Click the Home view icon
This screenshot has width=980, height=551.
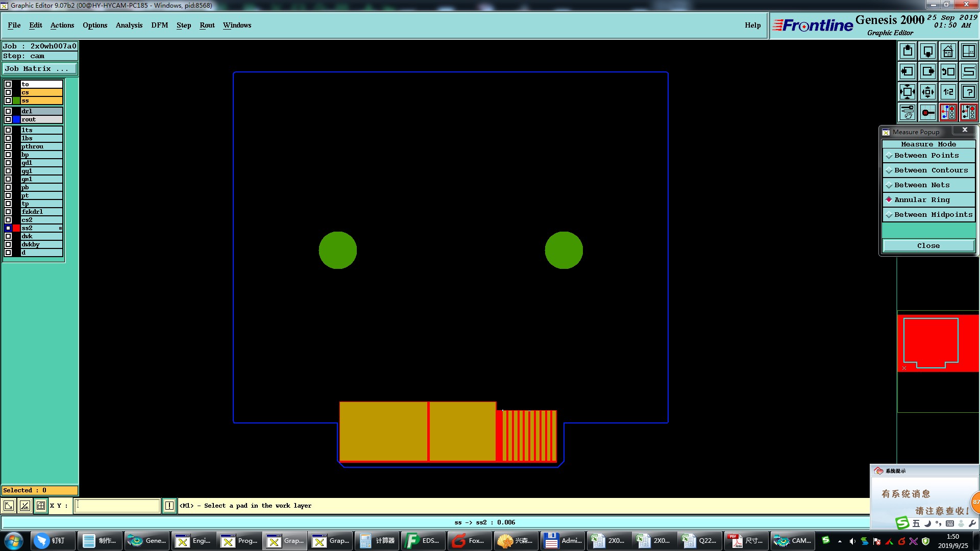click(x=948, y=51)
